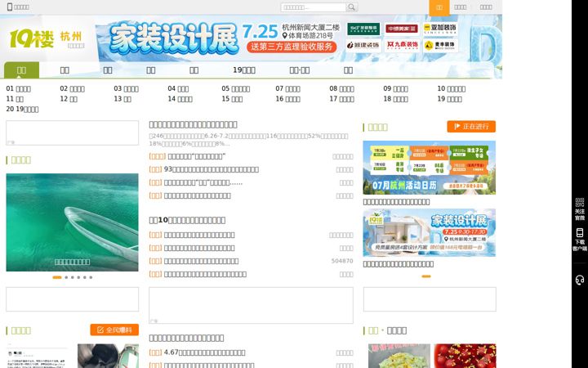Click the 正在进行 orange button
This screenshot has height=368, width=588.
(471, 127)
